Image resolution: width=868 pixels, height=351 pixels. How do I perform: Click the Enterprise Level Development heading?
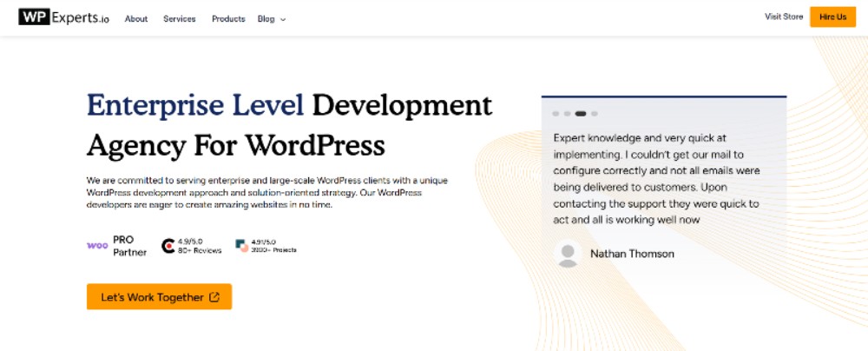[290, 105]
